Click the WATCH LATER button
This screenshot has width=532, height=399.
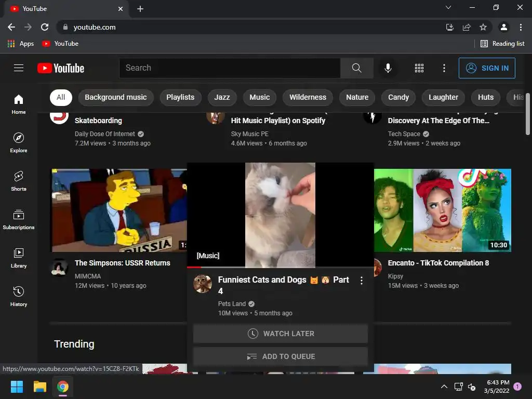281,334
